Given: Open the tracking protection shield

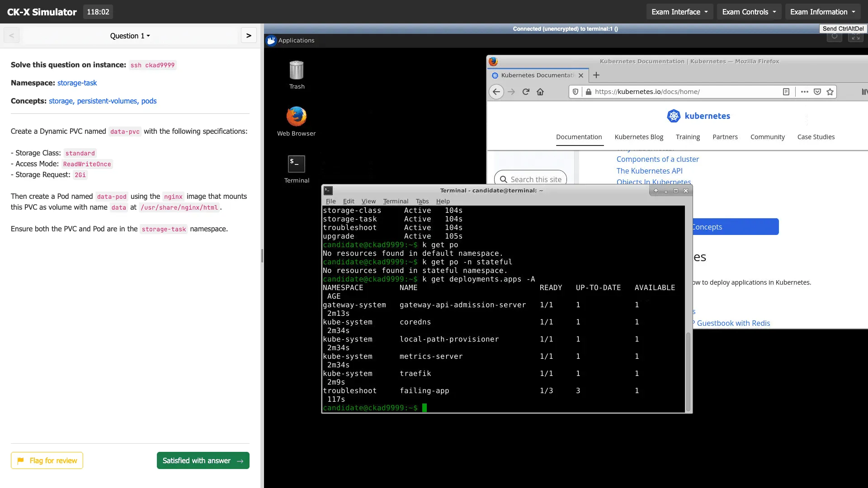Looking at the screenshot, I should pyautogui.click(x=575, y=92).
